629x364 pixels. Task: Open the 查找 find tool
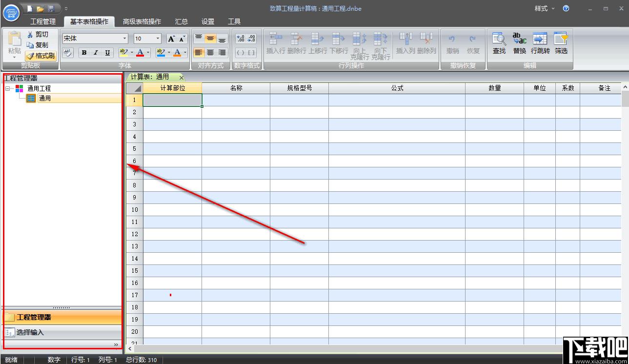point(499,43)
